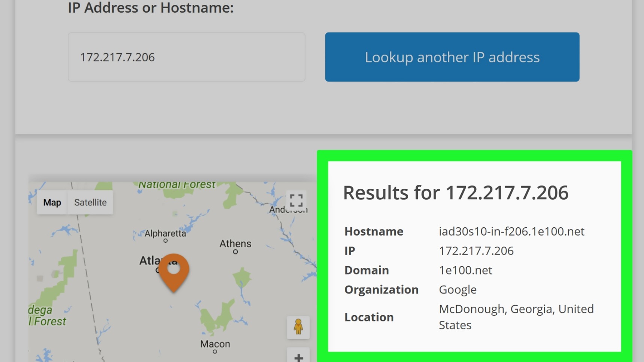
Task: Click the IP value 172.217.7.206 in results
Action: point(476,251)
